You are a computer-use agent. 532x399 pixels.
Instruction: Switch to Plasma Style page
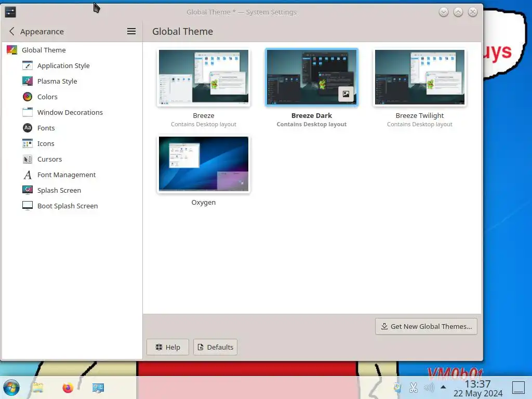(x=57, y=81)
